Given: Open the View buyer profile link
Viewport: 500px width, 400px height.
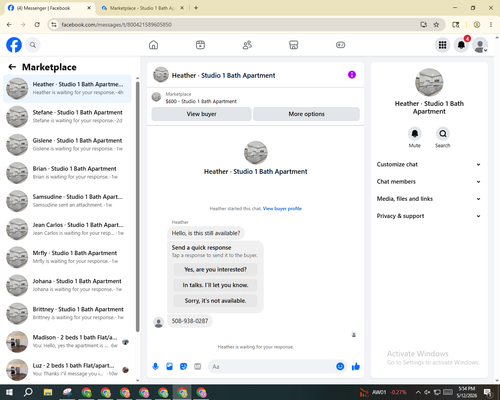Looking at the screenshot, I should click(x=282, y=209).
